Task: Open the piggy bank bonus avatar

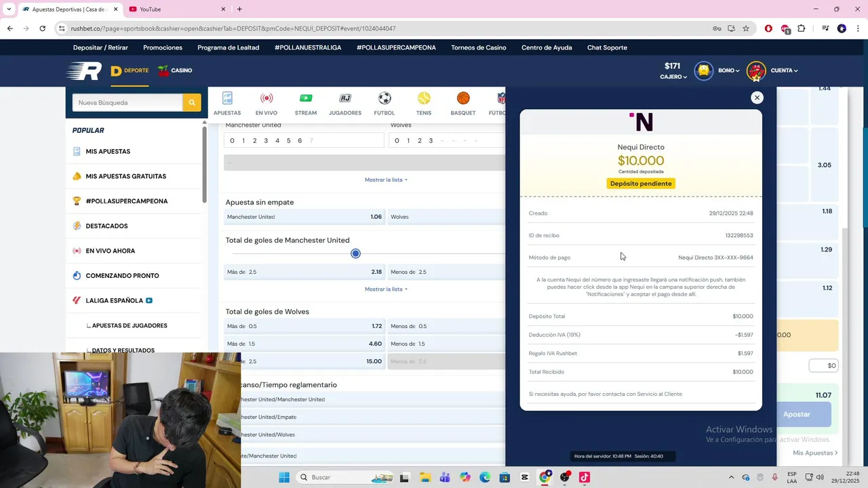Action: click(704, 70)
